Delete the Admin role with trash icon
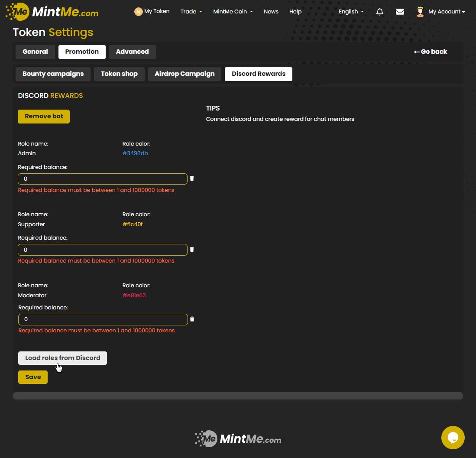The width and height of the screenshot is (476, 458). click(x=192, y=179)
